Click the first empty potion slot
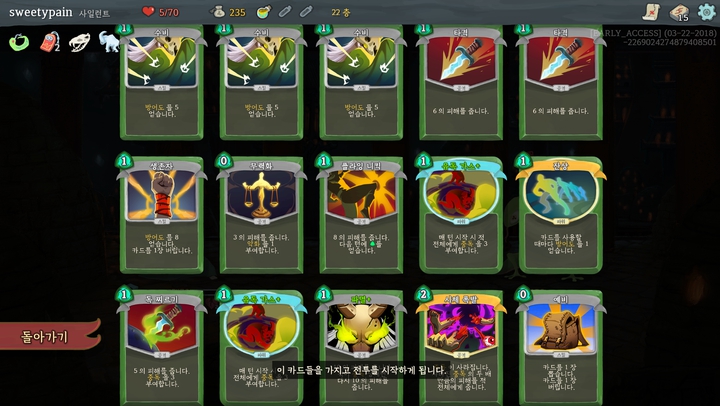This screenshot has width=720, height=406. pyautogui.click(x=285, y=11)
